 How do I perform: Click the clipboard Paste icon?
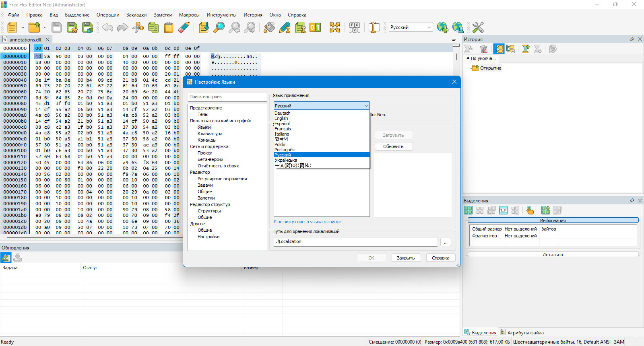169,27
